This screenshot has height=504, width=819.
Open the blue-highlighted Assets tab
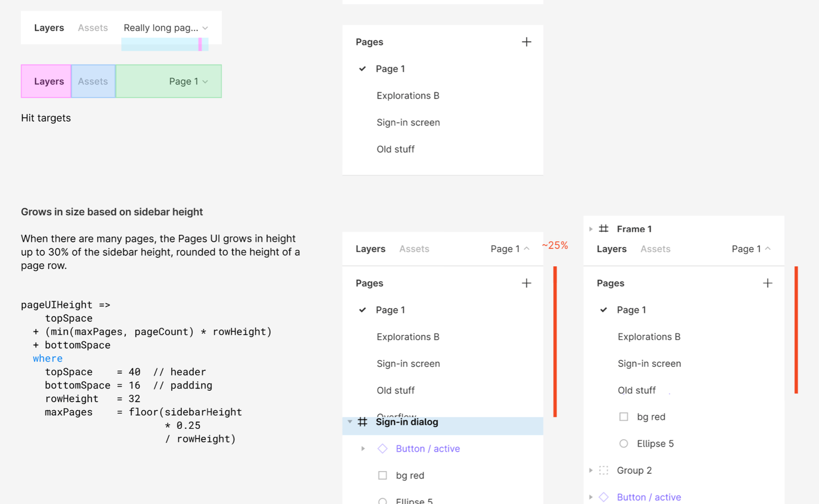tap(93, 81)
